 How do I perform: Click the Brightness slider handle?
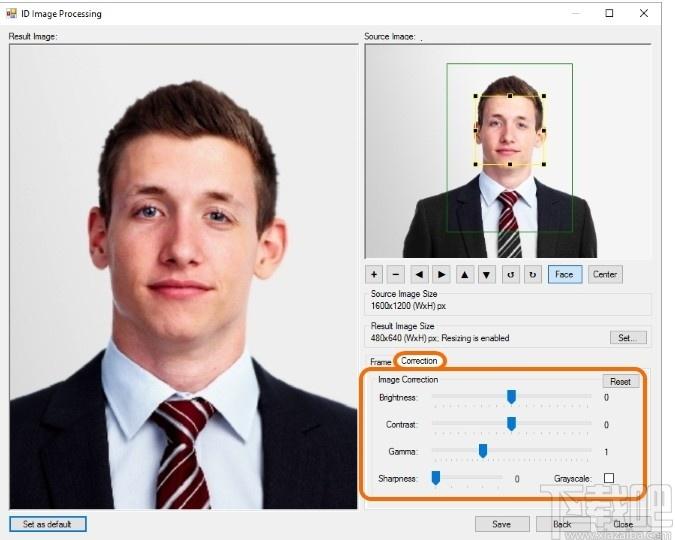(x=511, y=397)
